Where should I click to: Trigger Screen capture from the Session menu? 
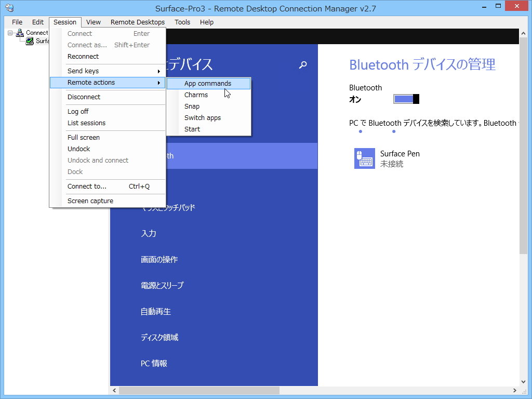pyautogui.click(x=90, y=201)
